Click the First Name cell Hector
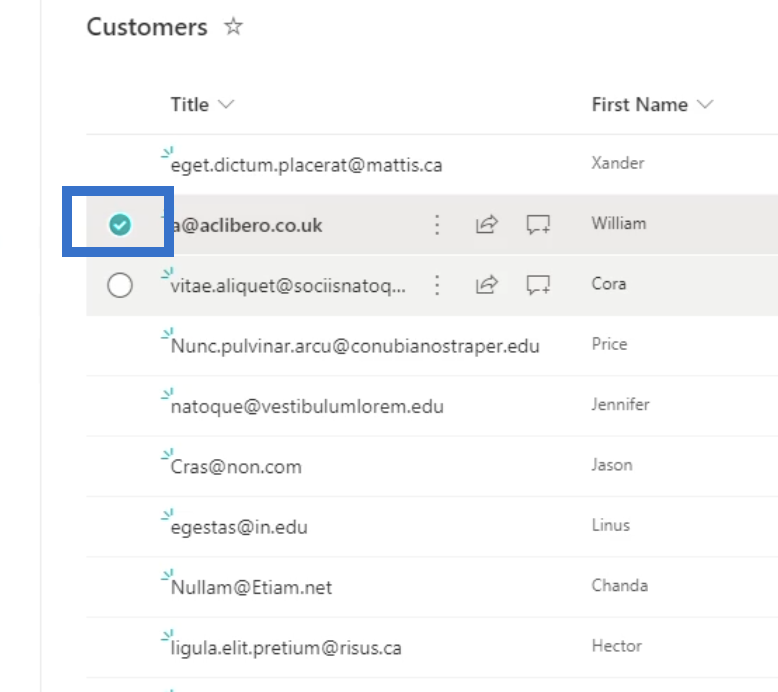778x692 pixels. [616, 646]
